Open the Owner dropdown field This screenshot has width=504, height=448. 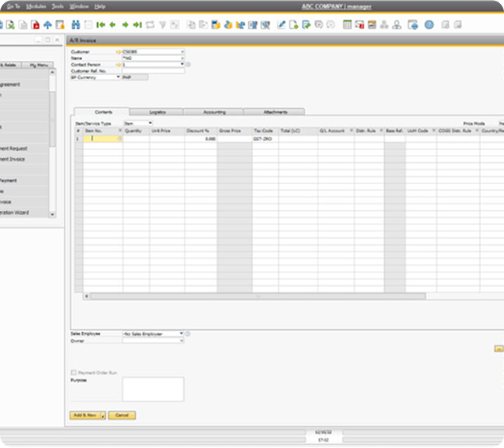tap(181, 341)
